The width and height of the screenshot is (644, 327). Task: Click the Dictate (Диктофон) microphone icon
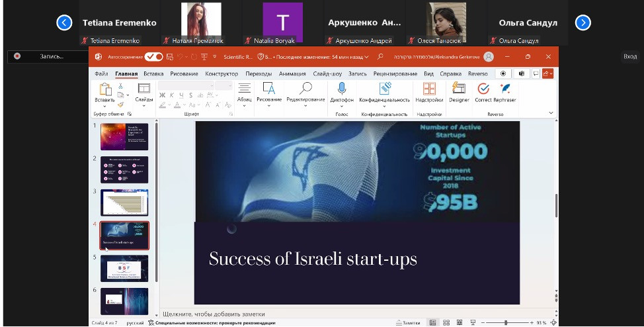tap(342, 89)
